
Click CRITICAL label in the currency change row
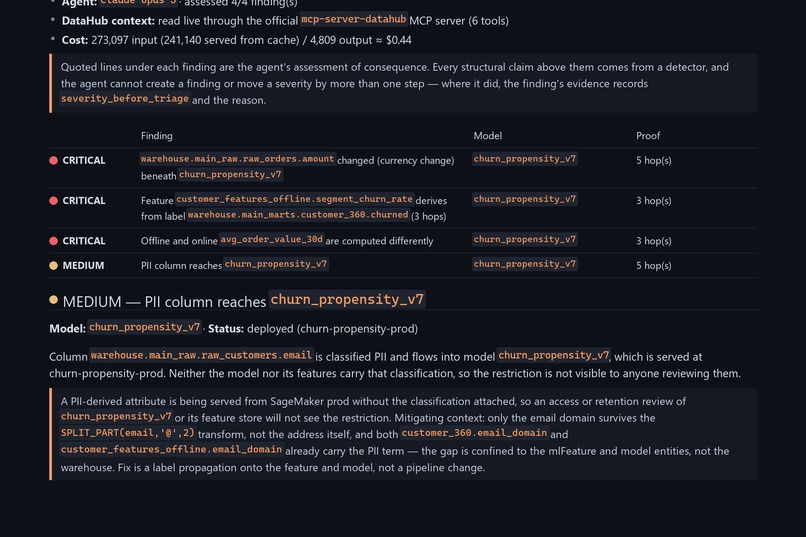pyautogui.click(x=84, y=160)
